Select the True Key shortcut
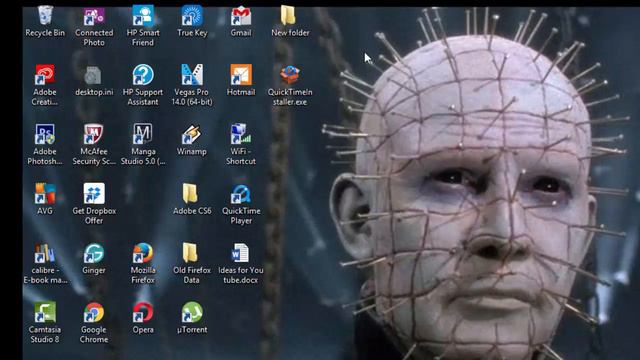This screenshot has width=640, height=360. [192, 16]
